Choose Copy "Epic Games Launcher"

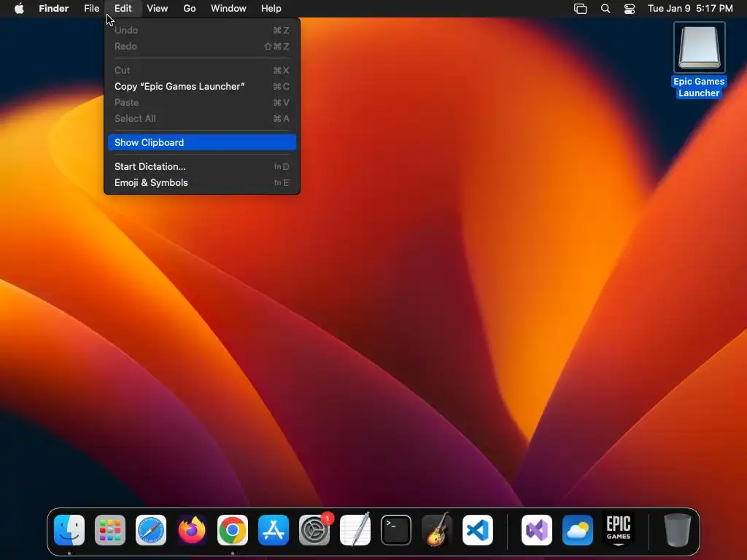pyautogui.click(x=202, y=86)
